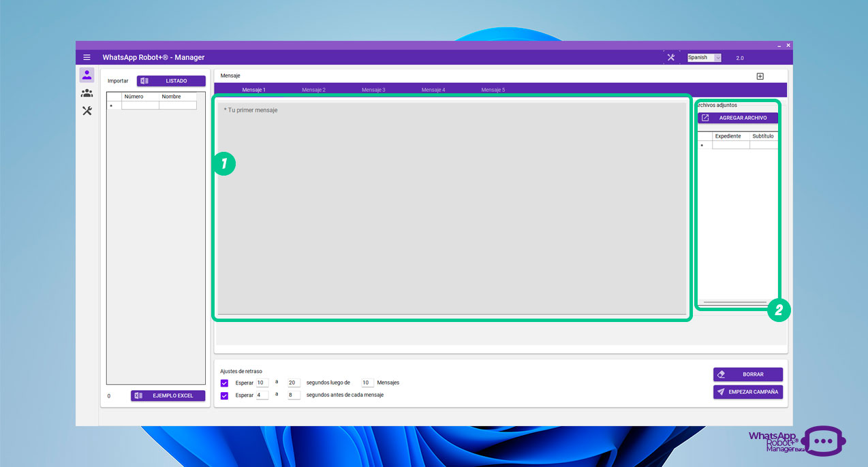Viewport: 868px width, 467px height.
Task: Minimize the WhatsApp Robot+ window
Action: click(x=779, y=45)
